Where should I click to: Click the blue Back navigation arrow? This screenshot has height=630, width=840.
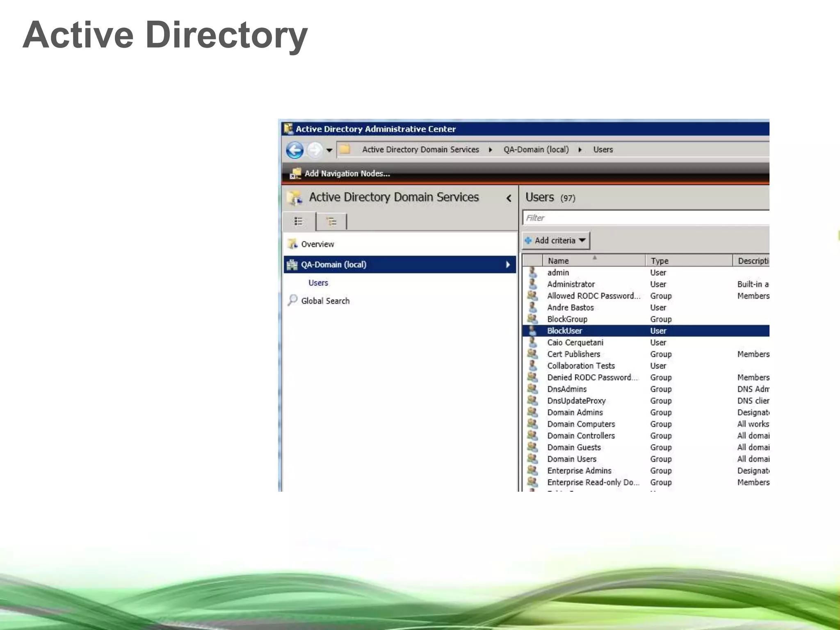coord(294,150)
